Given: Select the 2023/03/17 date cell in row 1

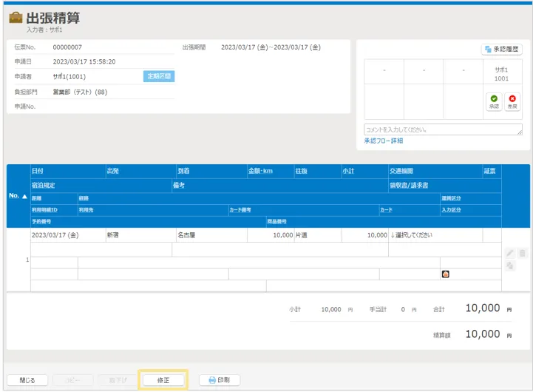Looking at the screenshot, I should coord(65,234).
